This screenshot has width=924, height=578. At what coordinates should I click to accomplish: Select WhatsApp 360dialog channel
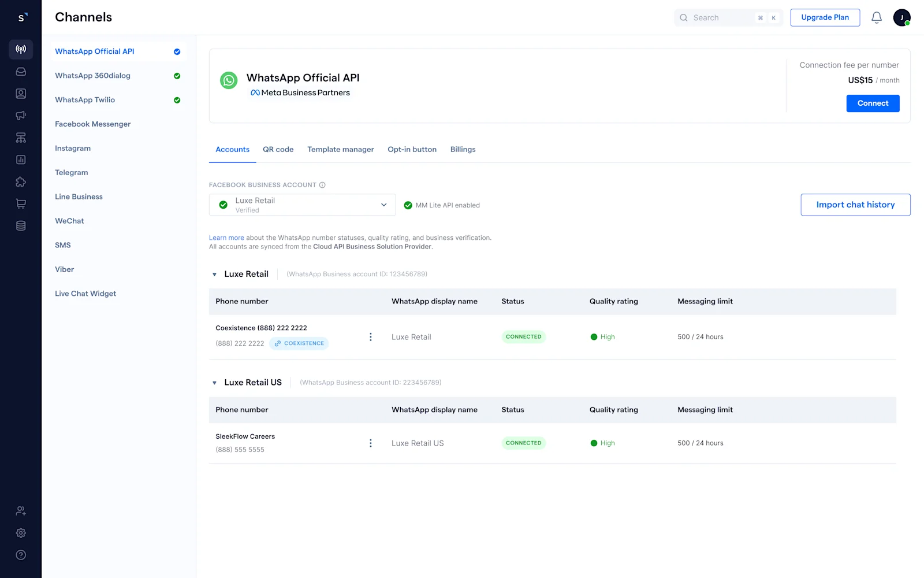click(x=118, y=76)
